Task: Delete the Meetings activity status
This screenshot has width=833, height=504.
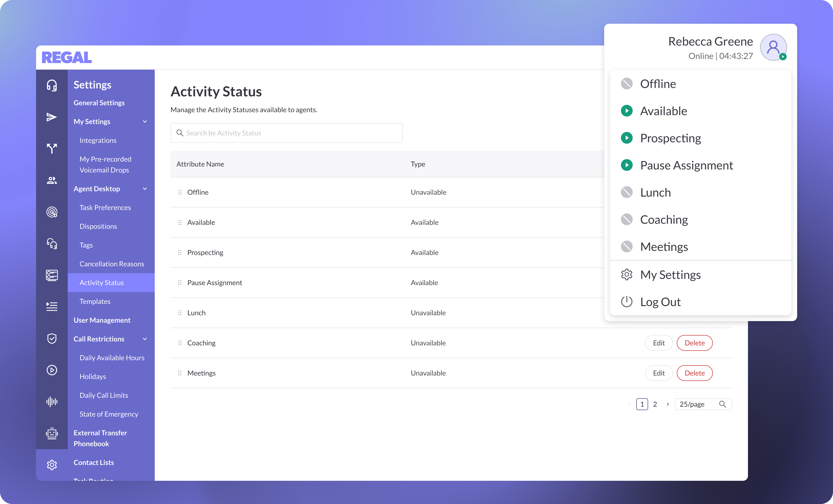Action: pyautogui.click(x=694, y=373)
